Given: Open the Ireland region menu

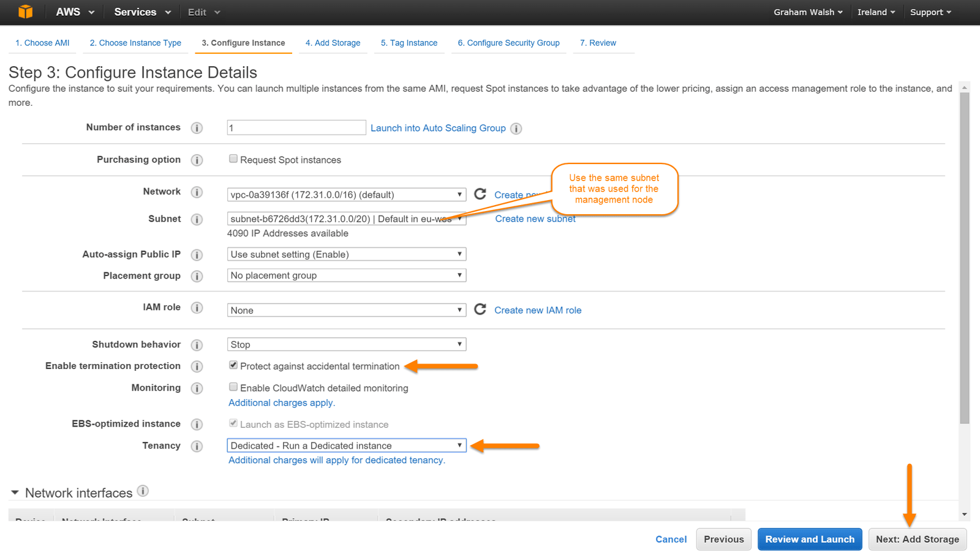Looking at the screenshot, I should pyautogui.click(x=876, y=12).
